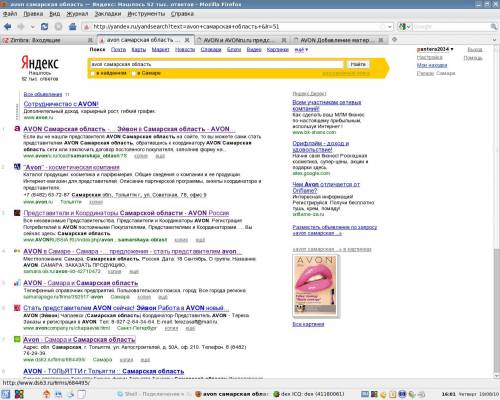Click the colorful squares icon in the taskbar
500x400 pixels.
pyautogui.click(x=19, y=394)
